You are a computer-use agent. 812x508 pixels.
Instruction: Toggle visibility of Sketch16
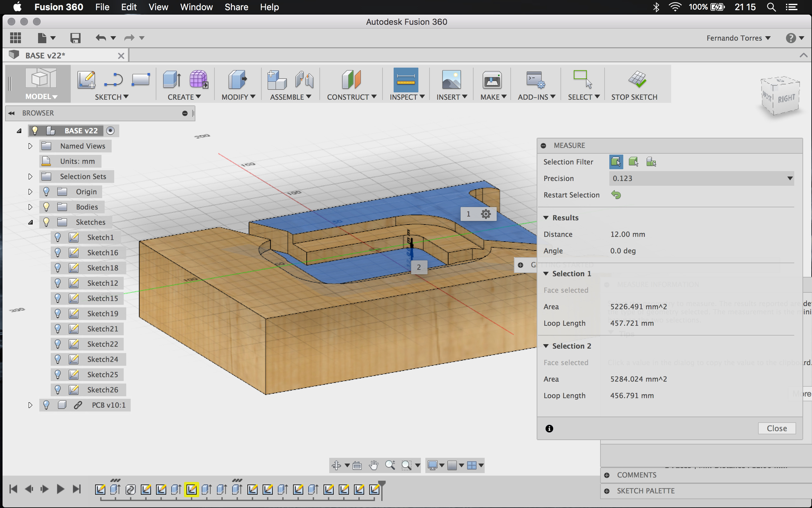pyautogui.click(x=58, y=253)
